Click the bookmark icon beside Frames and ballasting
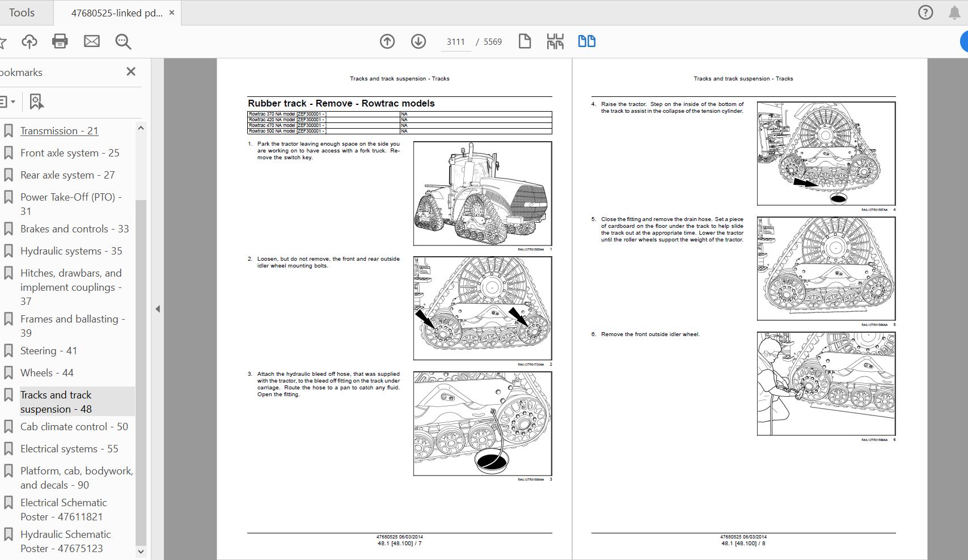 9,319
